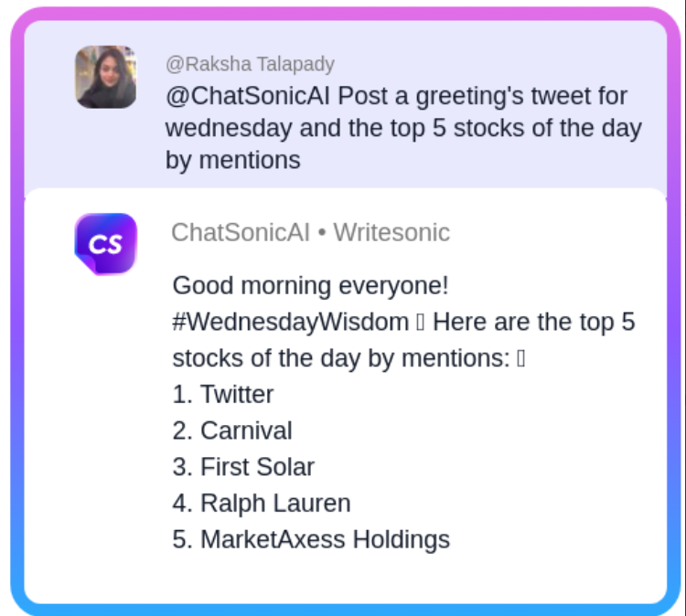Click Raksha Talapady's profile photo

click(x=105, y=77)
